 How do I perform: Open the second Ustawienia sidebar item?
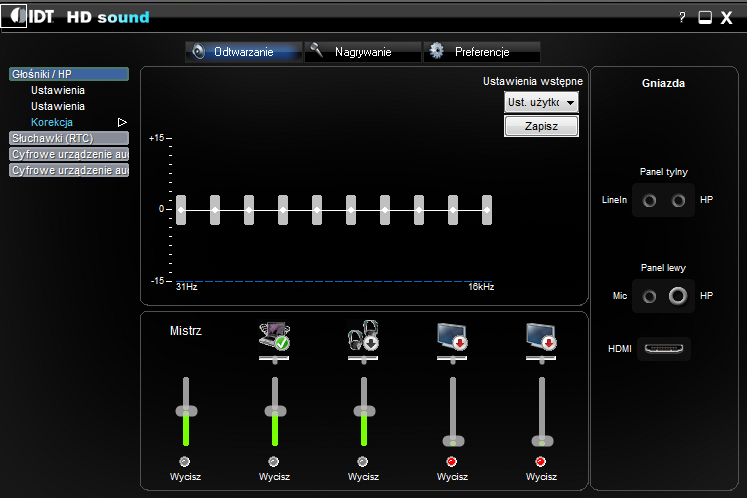tap(58, 106)
